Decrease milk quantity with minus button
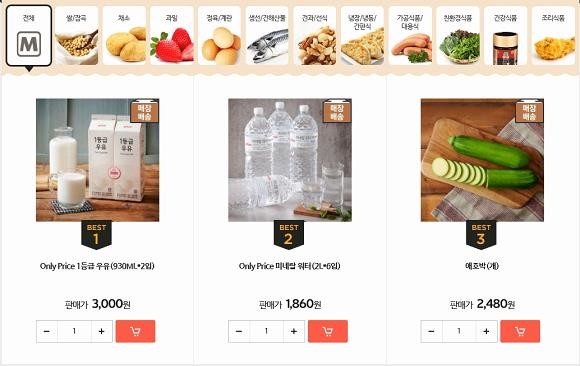580x366 pixels. click(x=47, y=331)
